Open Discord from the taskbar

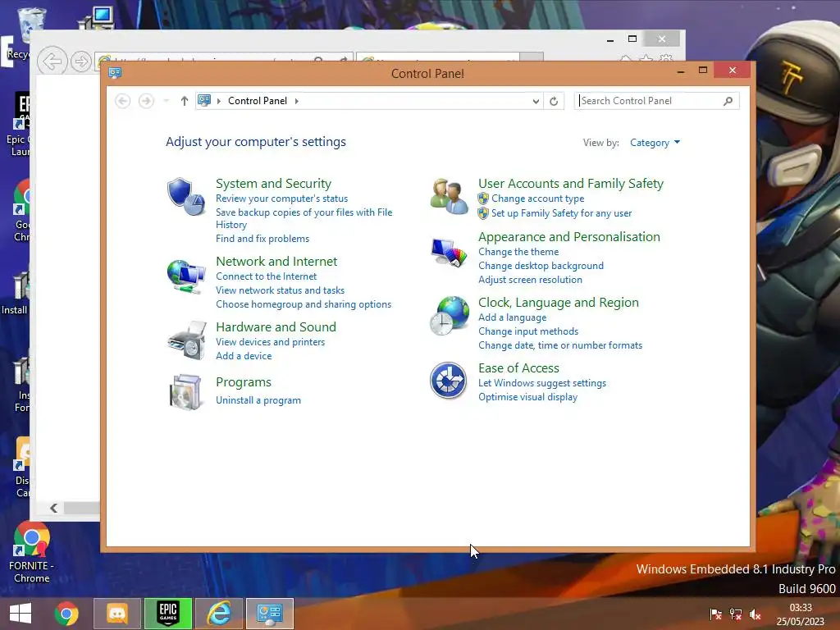(117, 614)
